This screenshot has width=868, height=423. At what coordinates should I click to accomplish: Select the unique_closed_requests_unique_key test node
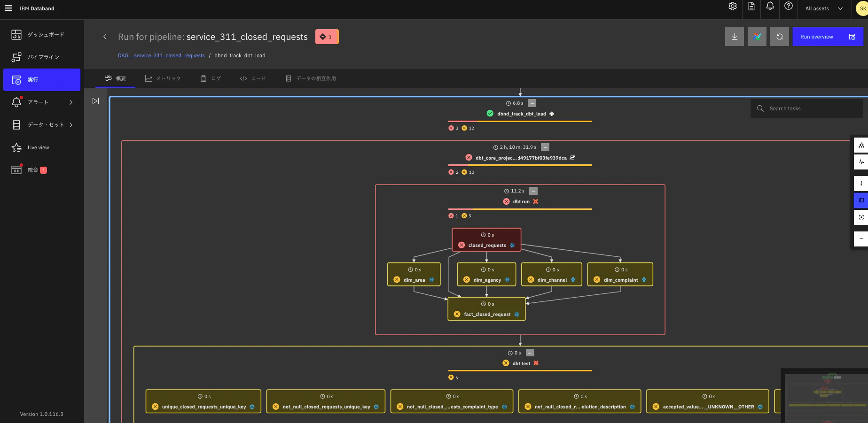tap(203, 401)
